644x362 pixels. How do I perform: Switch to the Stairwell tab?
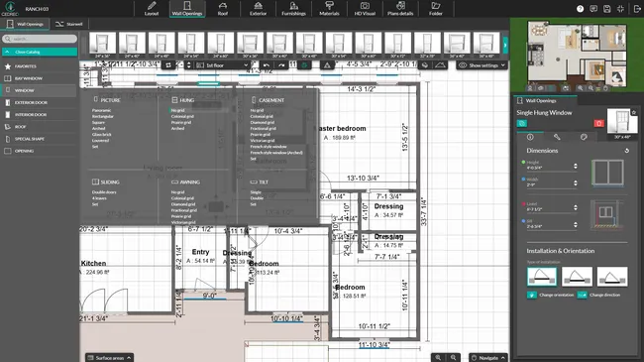69,24
